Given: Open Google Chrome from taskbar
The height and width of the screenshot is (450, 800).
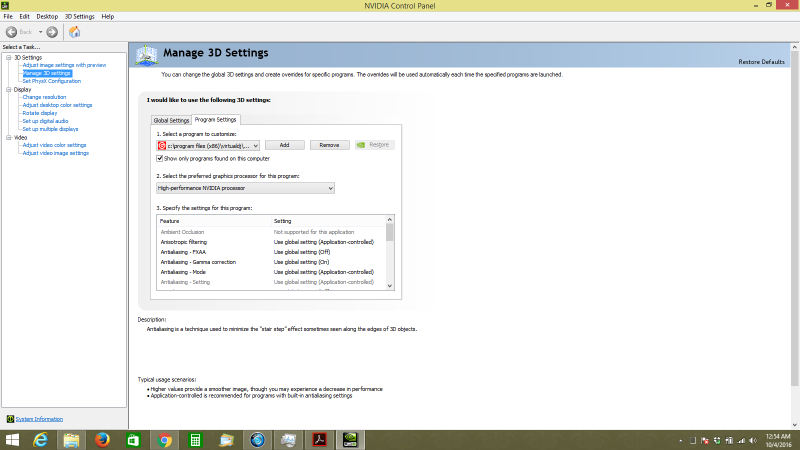Looking at the screenshot, I should point(164,440).
